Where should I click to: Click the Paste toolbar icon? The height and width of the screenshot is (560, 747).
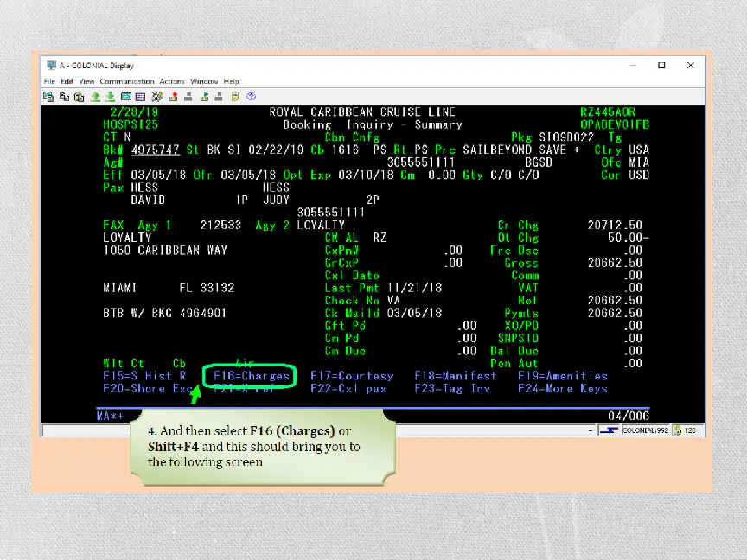point(79,97)
